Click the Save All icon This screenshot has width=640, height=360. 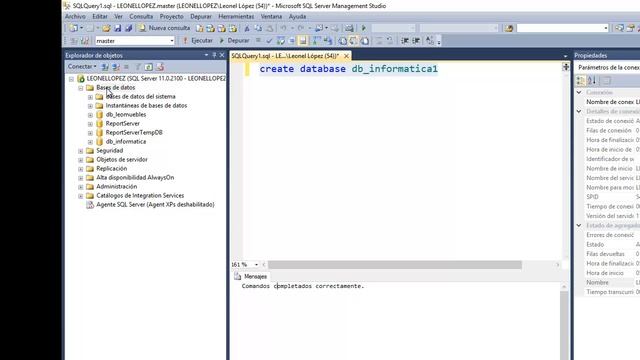click(x=129, y=28)
